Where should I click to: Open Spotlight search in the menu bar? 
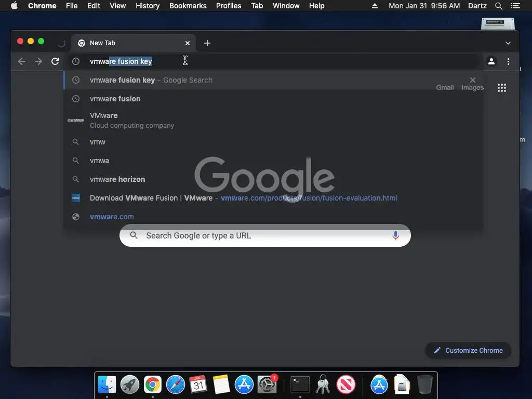(498, 6)
